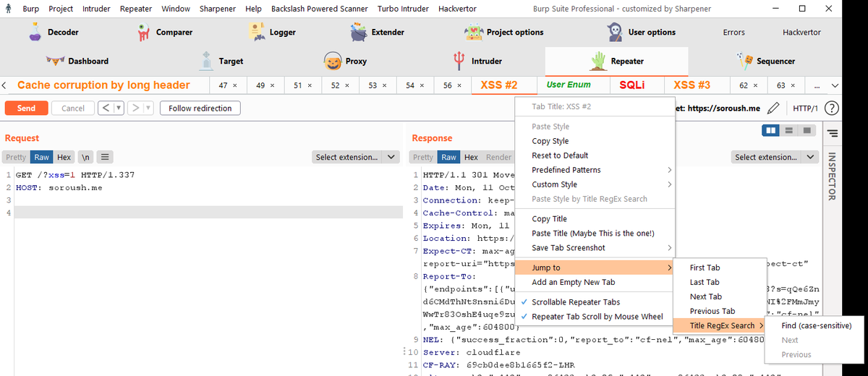Click the Cancel button

(x=73, y=108)
